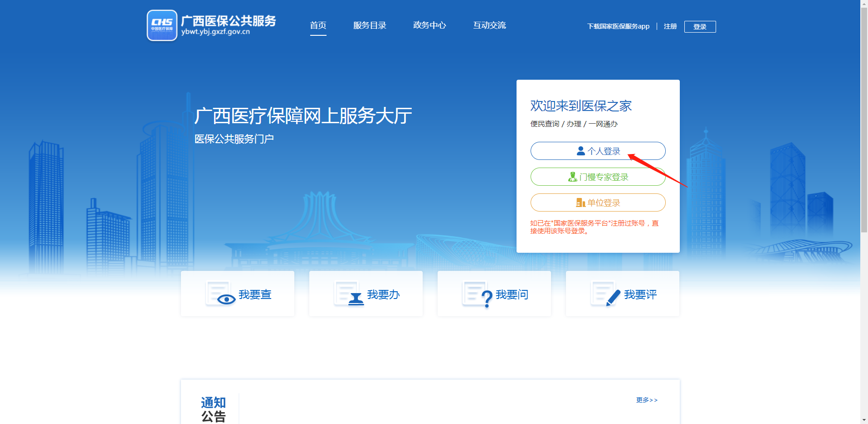The width and height of the screenshot is (868, 424).
Task: Click the 广西医保公共服务 site title
Action: 228,21
